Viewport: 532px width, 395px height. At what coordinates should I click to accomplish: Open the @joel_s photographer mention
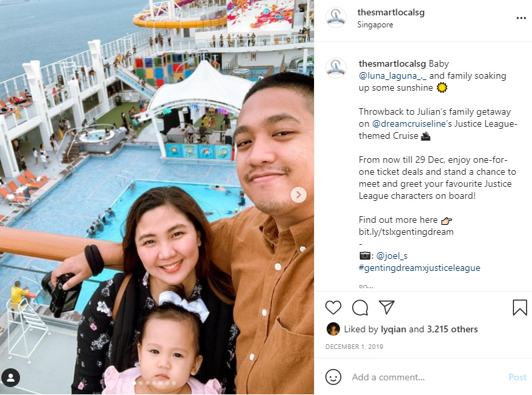(x=392, y=256)
